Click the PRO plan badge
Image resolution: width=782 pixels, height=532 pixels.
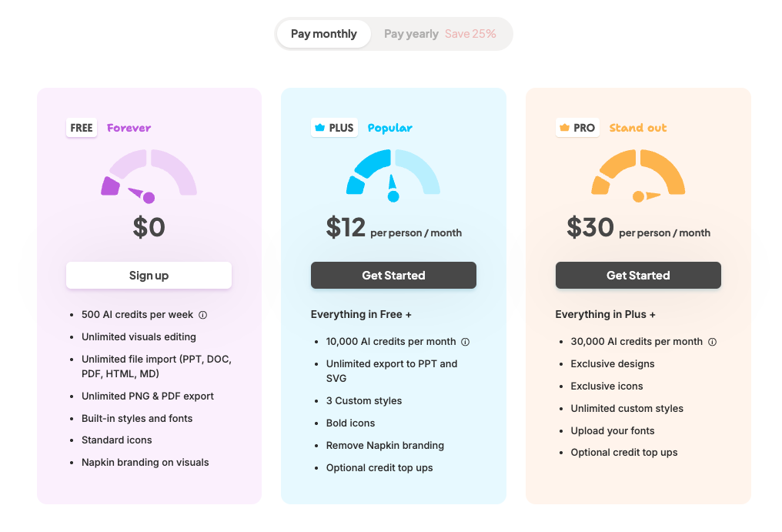pyautogui.click(x=577, y=128)
